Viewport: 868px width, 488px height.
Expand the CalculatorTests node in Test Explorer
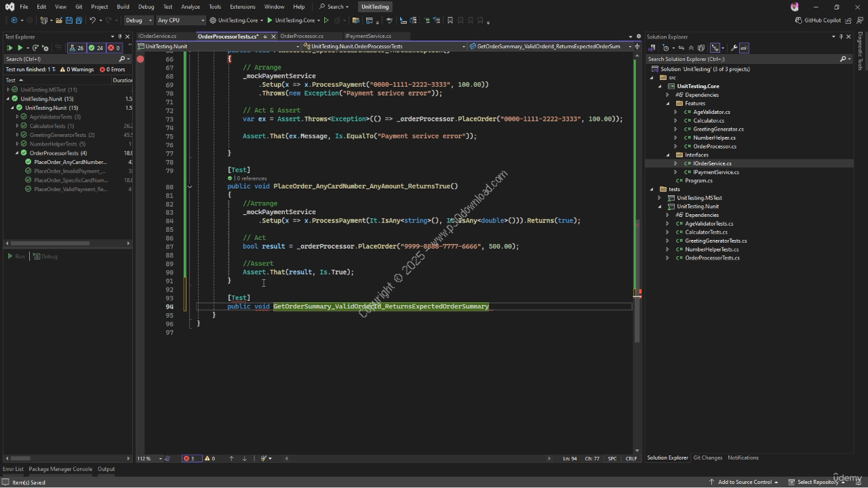(18, 126)
